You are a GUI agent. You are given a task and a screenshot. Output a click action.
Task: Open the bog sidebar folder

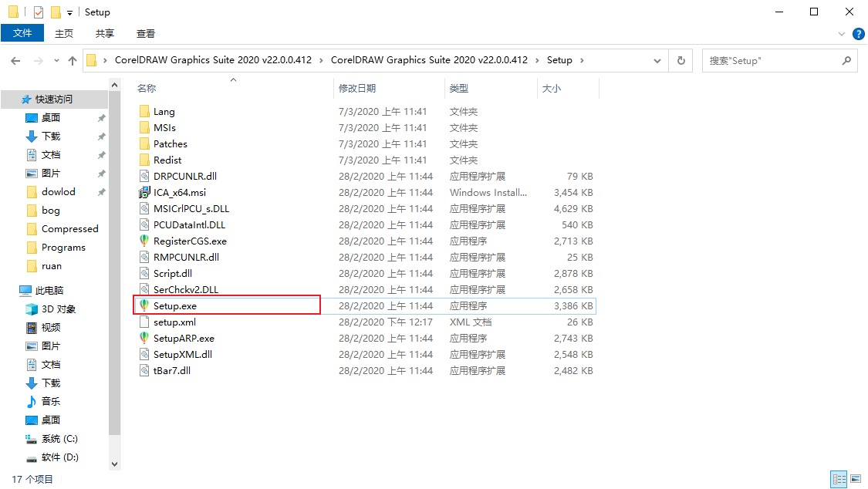[50, 211]
